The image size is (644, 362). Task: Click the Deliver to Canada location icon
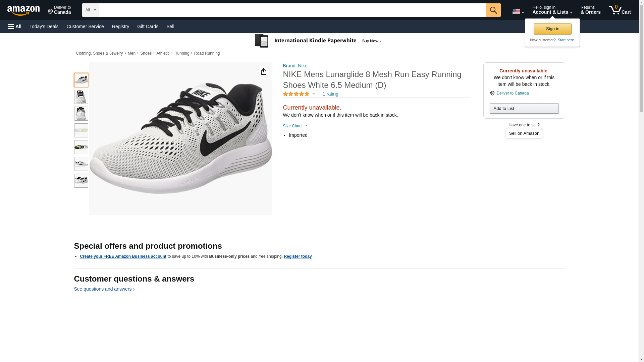pos(492,93)
